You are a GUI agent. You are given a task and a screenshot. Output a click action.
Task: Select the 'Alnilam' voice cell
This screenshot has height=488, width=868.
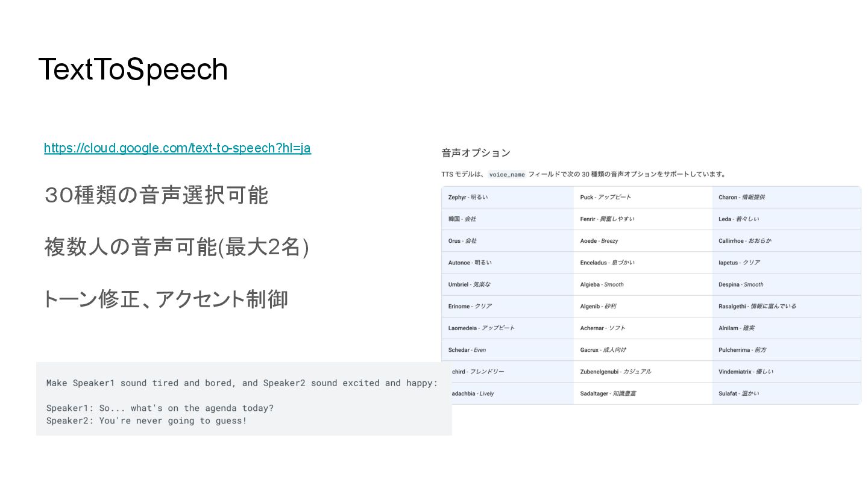(787, 328)
